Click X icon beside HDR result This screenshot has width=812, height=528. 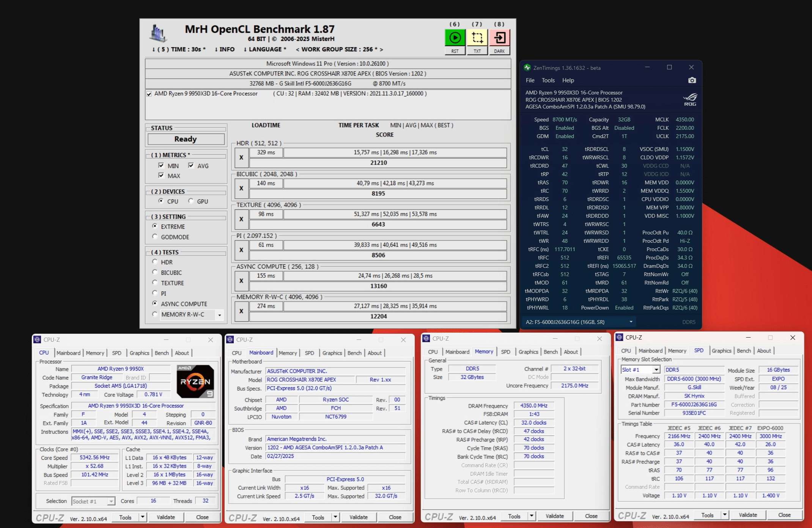[241, 157]
